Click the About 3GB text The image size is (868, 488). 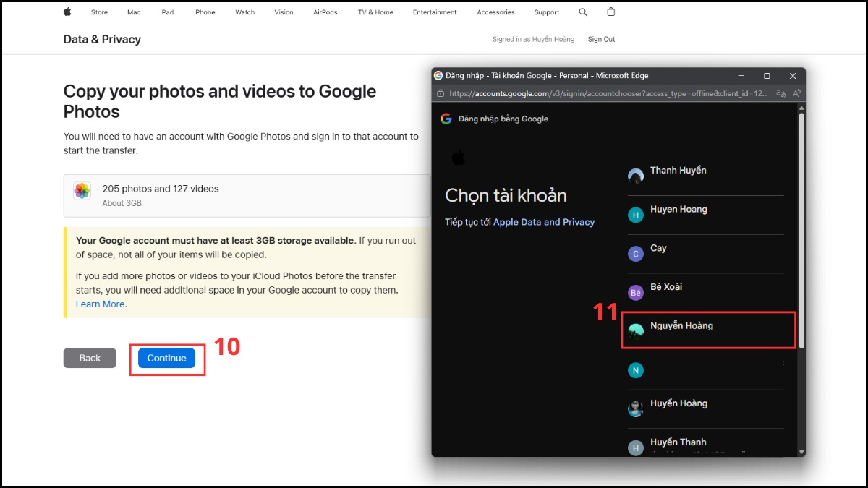pyautogui.click(x=122, y=203)
